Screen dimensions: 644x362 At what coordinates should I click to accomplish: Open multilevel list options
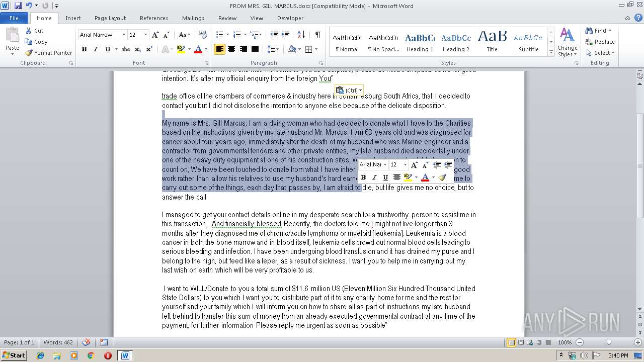pos(256,35)
